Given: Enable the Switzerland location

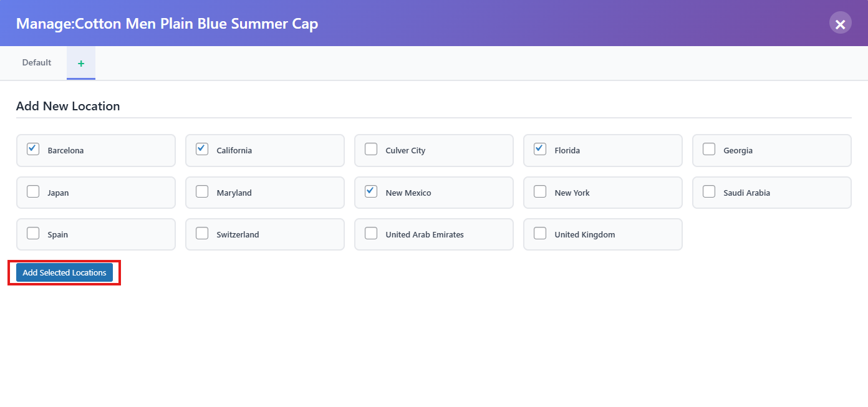Looking at the screenshot, I should [x=202, y=234].
